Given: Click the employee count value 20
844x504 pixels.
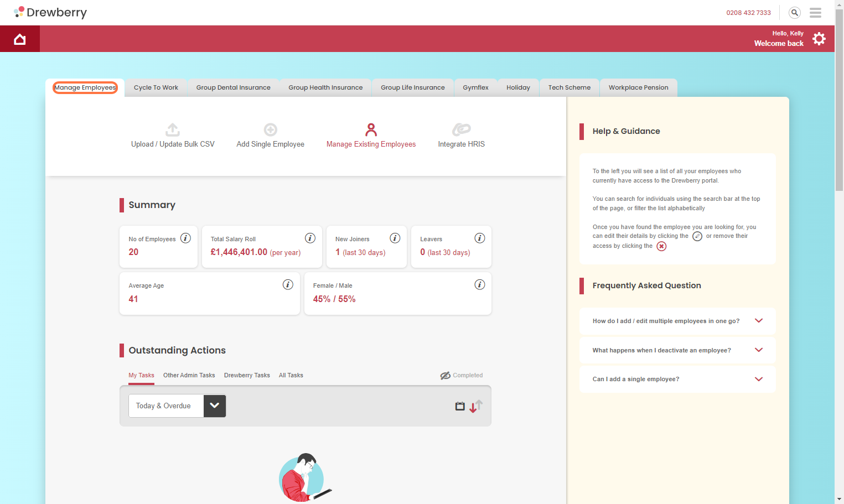Looking at the screenshot, I should point(133,252).
